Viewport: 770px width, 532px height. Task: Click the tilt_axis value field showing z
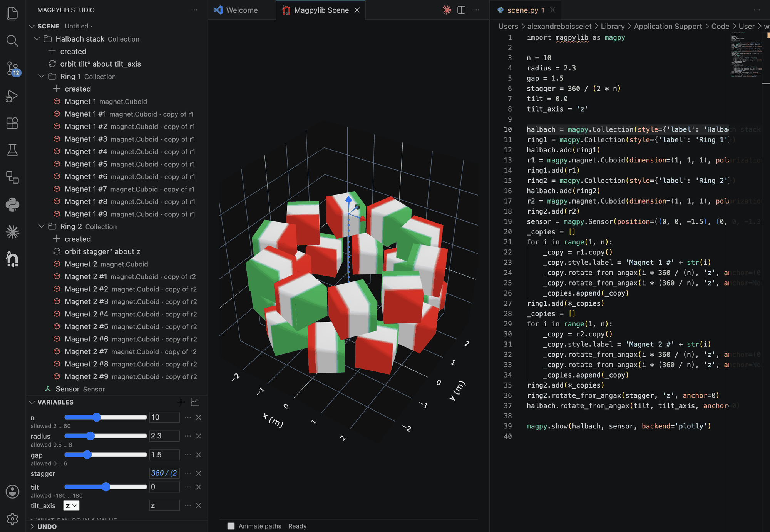click(164, 505)
